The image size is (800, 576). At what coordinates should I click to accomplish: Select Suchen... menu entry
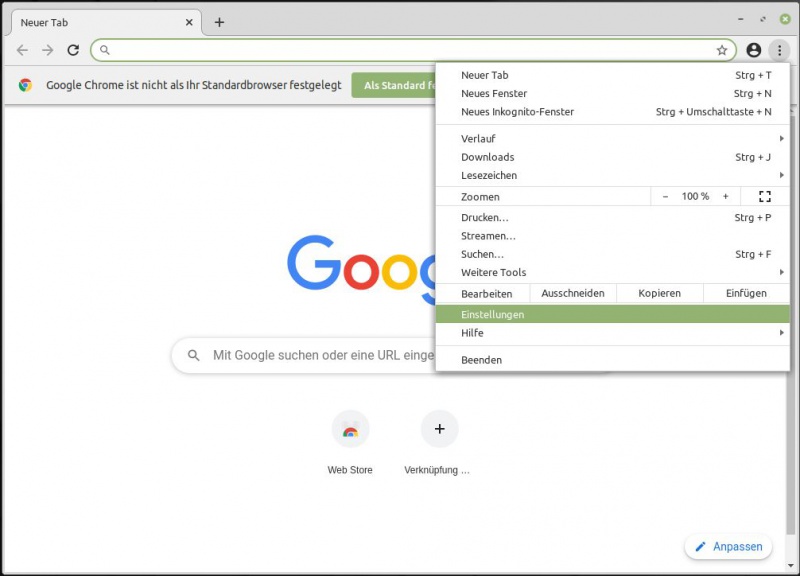coord(612,254)
